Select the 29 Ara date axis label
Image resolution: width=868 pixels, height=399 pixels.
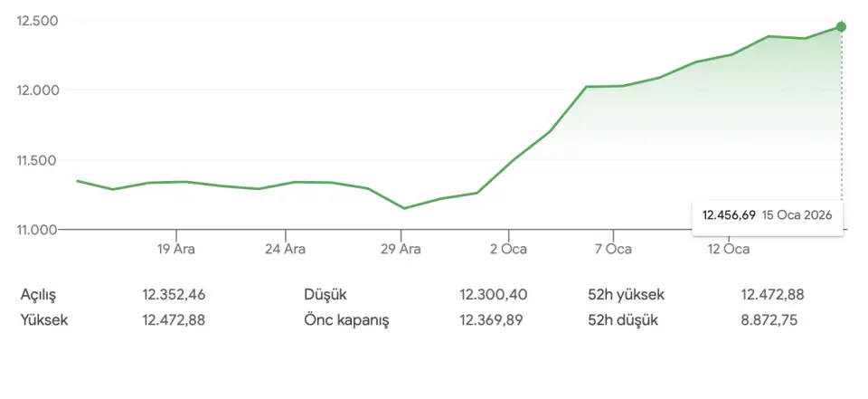tap(400, 249)
